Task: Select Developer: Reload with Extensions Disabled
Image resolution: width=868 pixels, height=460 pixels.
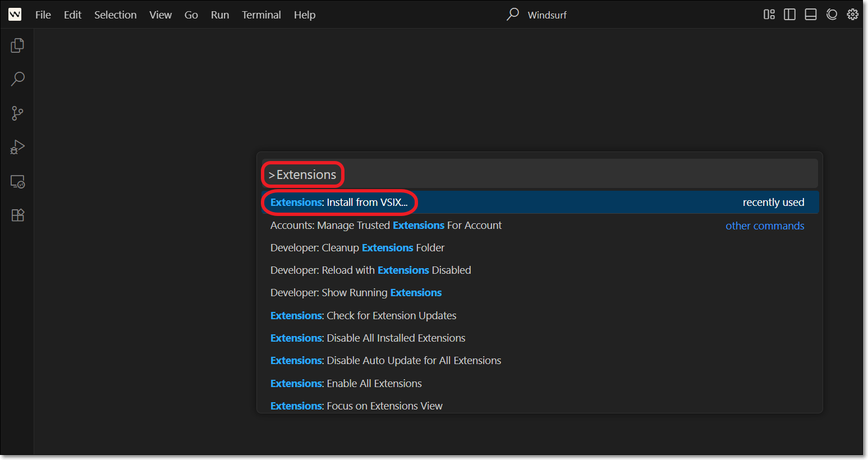Action: (540, 270)
